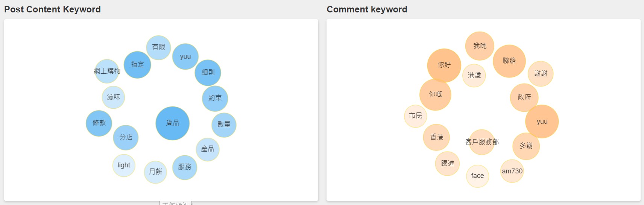644x205 pixels.
Task: Click the 客戶服務部 bubble
Action: coord(482,142)
